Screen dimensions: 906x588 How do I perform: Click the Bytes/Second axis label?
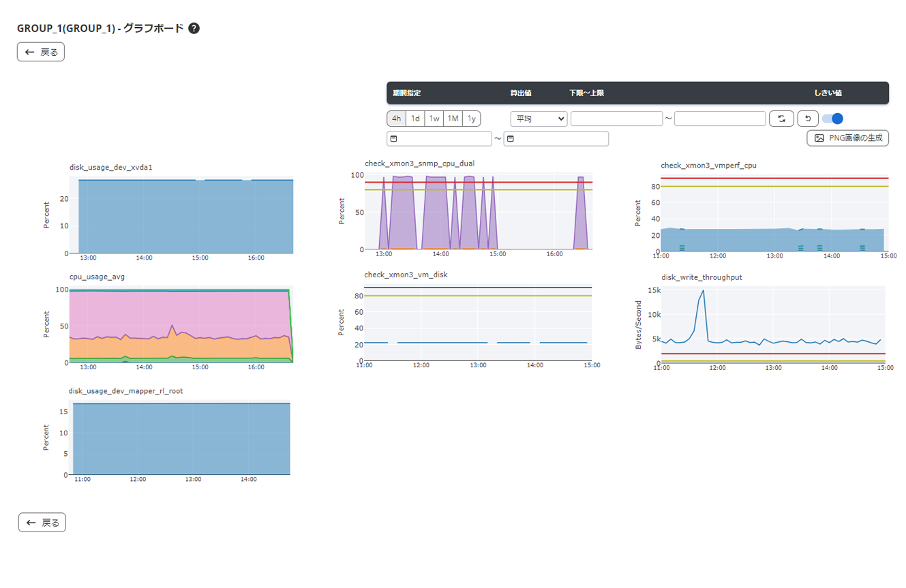[x=638, y=324]
